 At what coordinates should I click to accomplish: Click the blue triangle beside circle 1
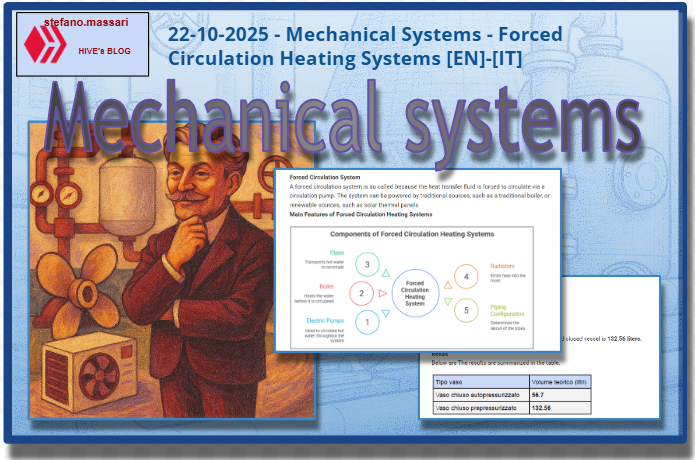pos(386,313)
